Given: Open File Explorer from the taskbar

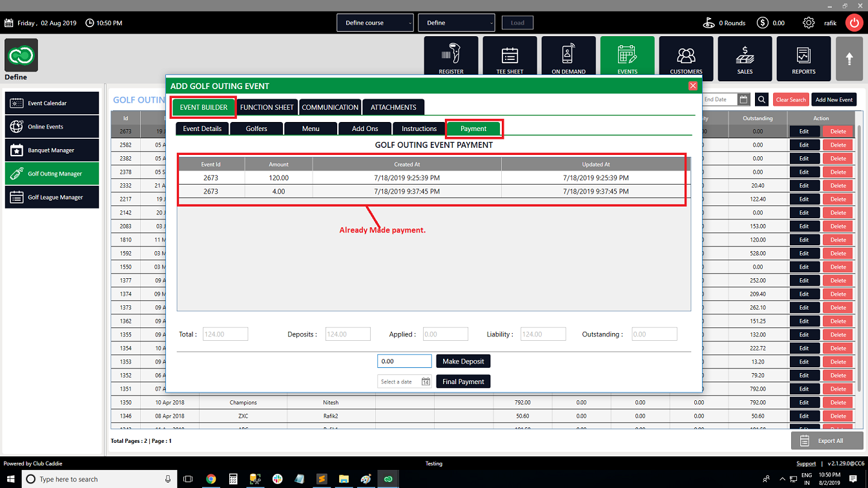Looking at the screenshot, I should tap(344, 479).
